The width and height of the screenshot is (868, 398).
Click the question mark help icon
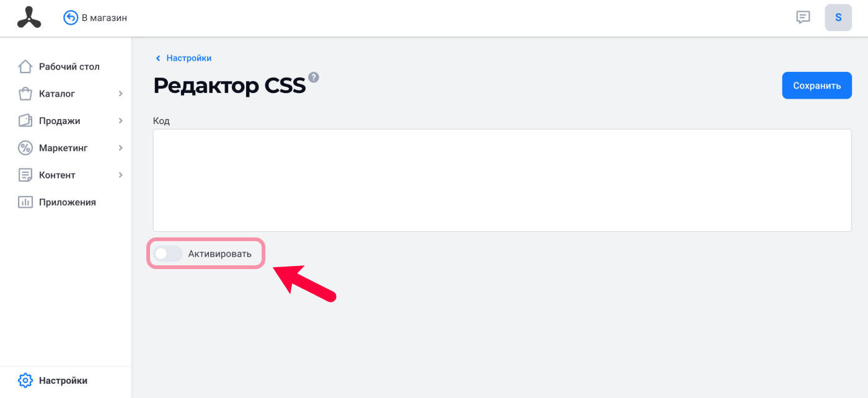[314, 77]
